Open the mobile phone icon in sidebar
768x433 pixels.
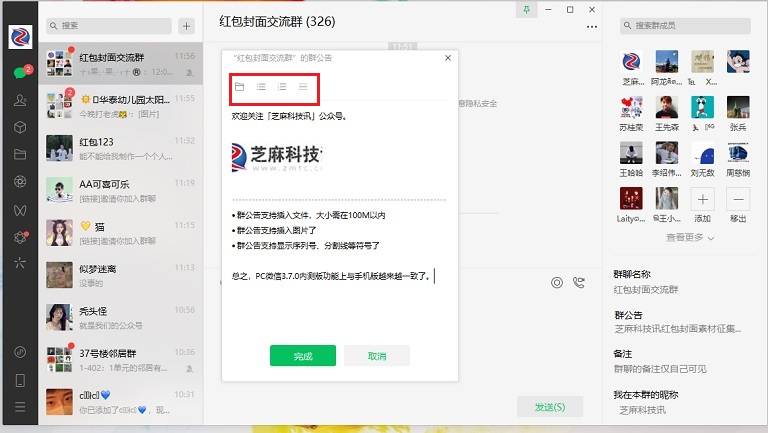pos(20,380)
